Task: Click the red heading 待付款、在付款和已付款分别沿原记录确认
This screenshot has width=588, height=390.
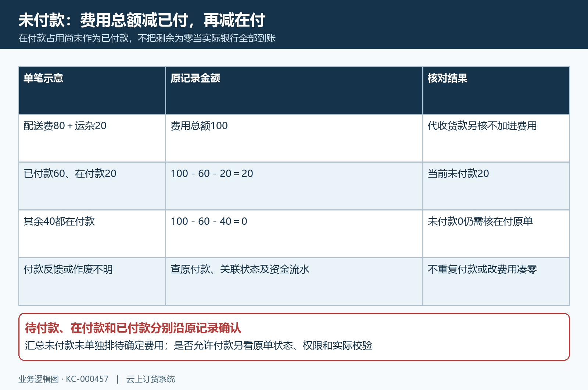Action: (133, 328)
